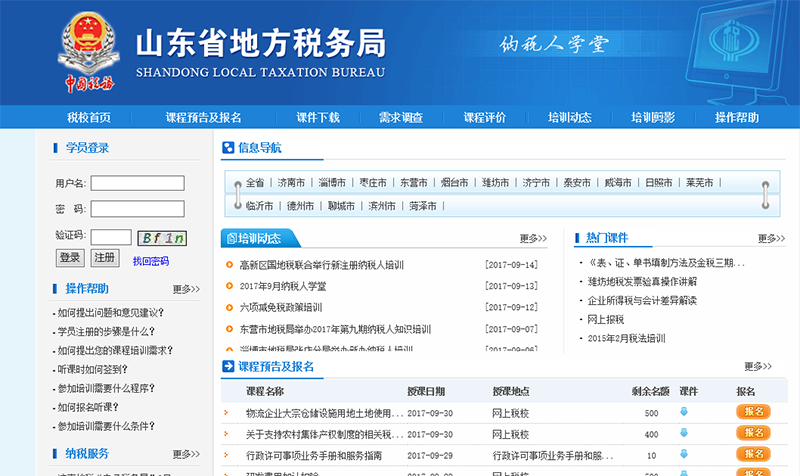800x476 pixels.
Task: Open courseware 2015年2月税法培训
Action: coord(626,339)
